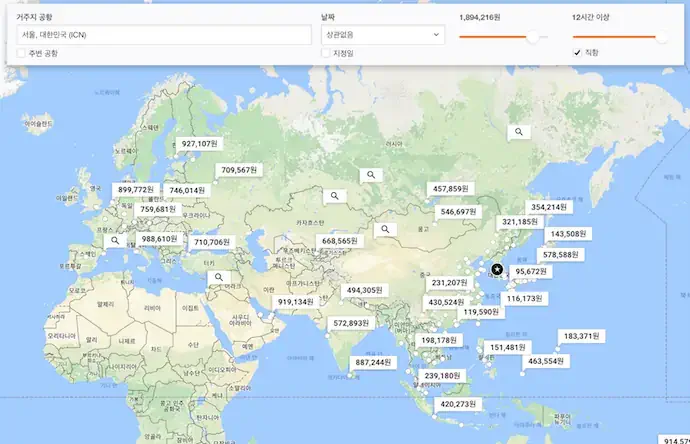The height and width of the screenshot is (444, 690).
Task: Click the magnifier icon near Israel
Action: point(219,277)
